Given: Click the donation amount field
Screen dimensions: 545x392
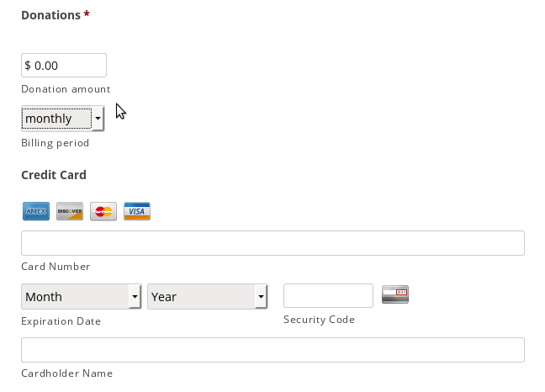Looking at the screenshot, I should pos(64,66).
